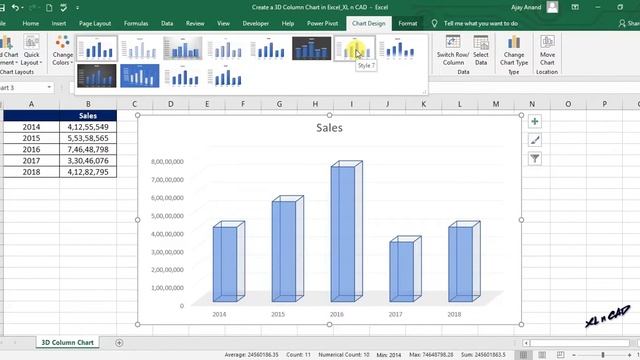Select column N header
This screenshot has height=360, width=640.
point(532,104)
